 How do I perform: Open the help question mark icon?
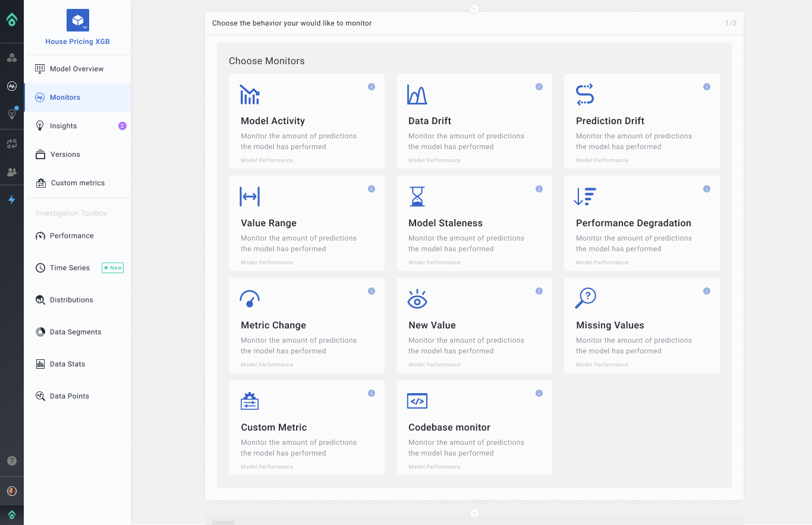[12, 461]
